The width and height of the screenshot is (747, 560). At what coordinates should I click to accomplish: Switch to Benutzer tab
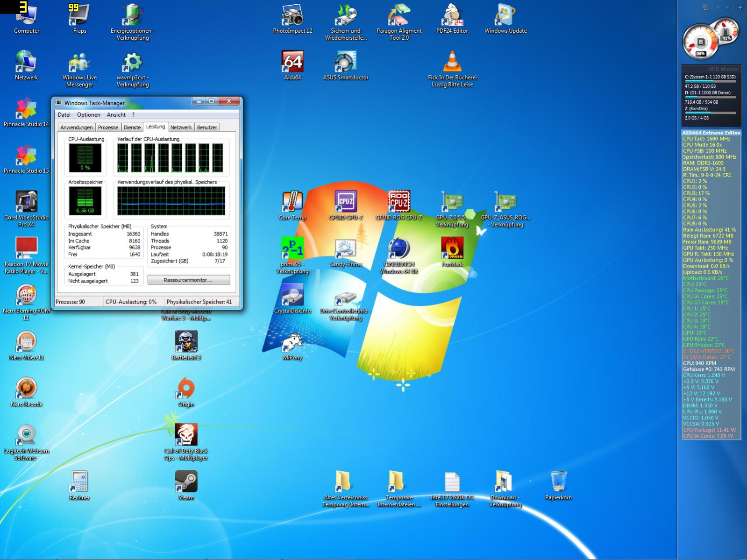click(x=207, y=128)
